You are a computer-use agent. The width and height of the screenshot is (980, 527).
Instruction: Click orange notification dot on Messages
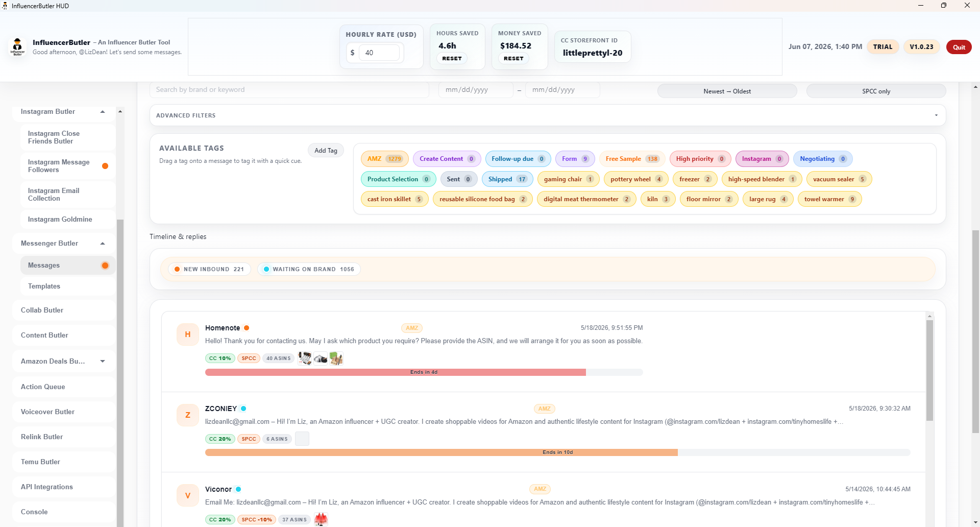pyautogui.click(x=105, y=266)
